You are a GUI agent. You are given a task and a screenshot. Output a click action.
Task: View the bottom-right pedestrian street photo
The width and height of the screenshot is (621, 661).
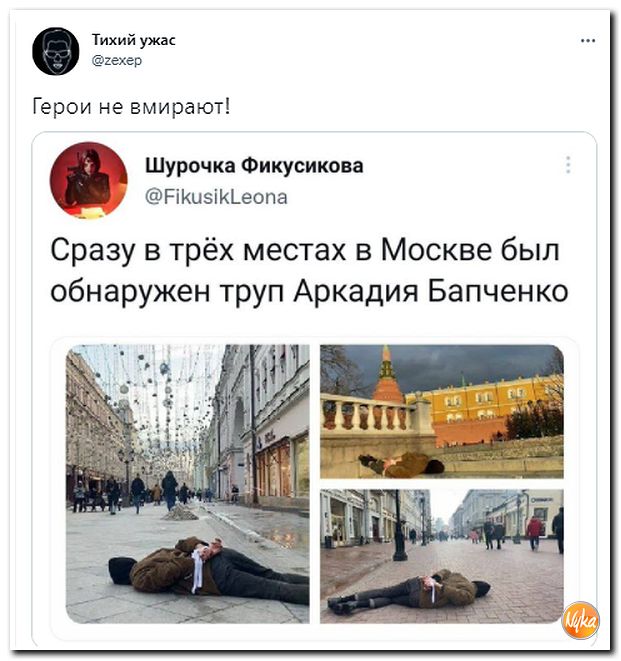coord(442,556)
